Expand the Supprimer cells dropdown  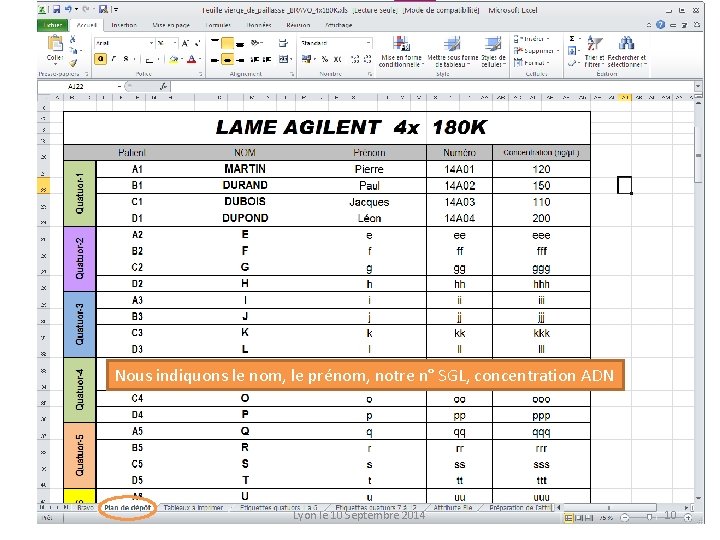coord(557,51)
